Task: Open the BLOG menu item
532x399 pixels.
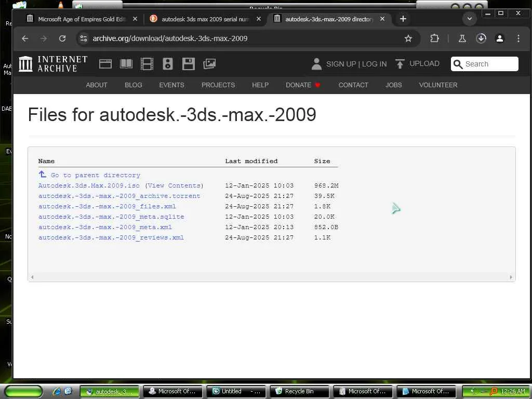Action: [134, 85]
